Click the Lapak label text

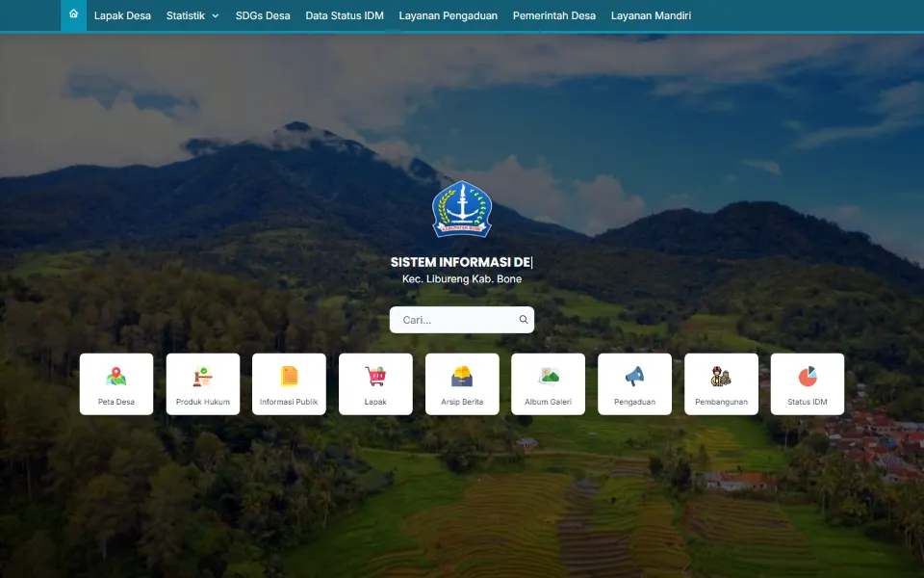[375, 402]
